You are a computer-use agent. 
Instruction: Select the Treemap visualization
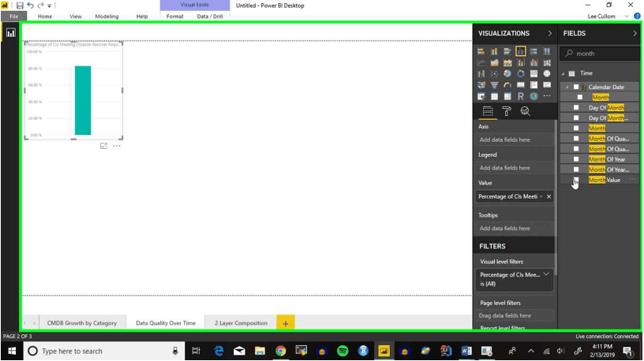coord(534,74)
